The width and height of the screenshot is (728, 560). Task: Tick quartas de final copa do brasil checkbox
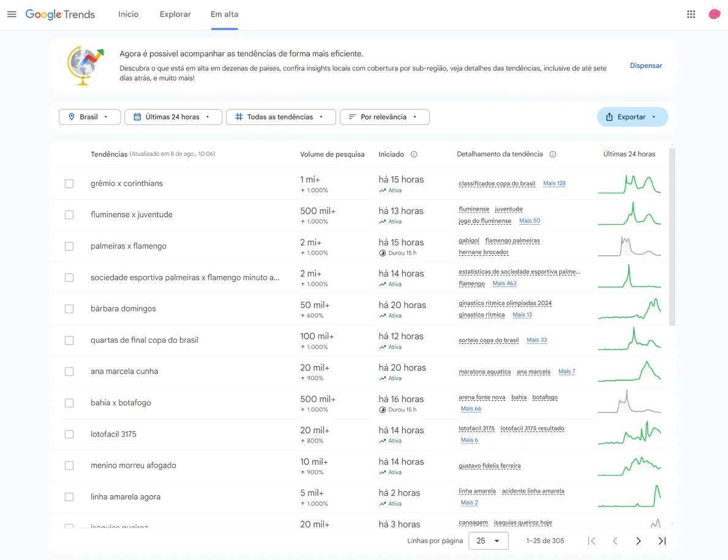(69, 340)
